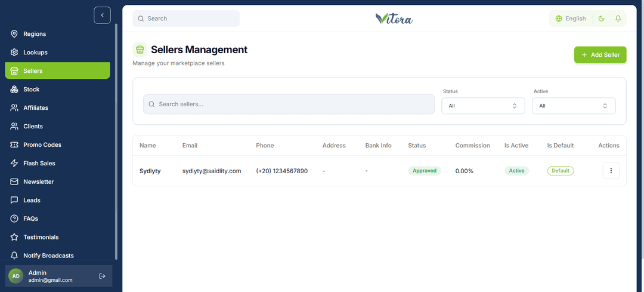Click the Sellers store icon in sidebar
644x292 pixels.
[14, 70]
